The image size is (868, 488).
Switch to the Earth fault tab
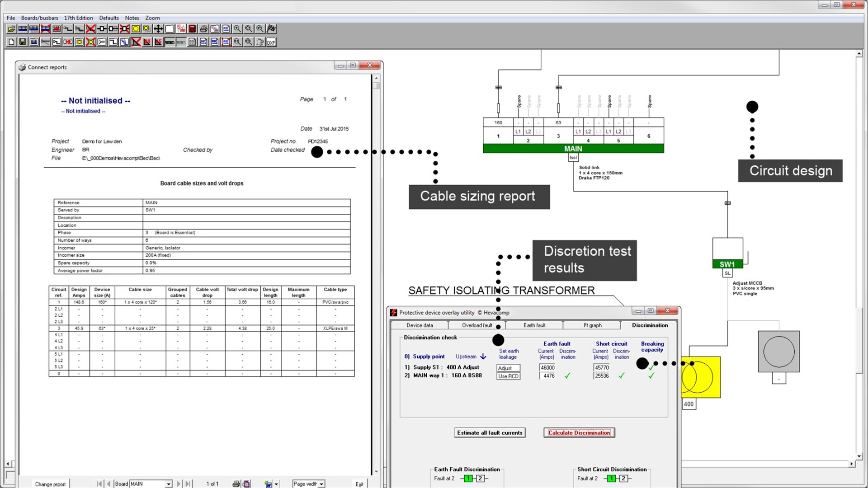(534, 325)
